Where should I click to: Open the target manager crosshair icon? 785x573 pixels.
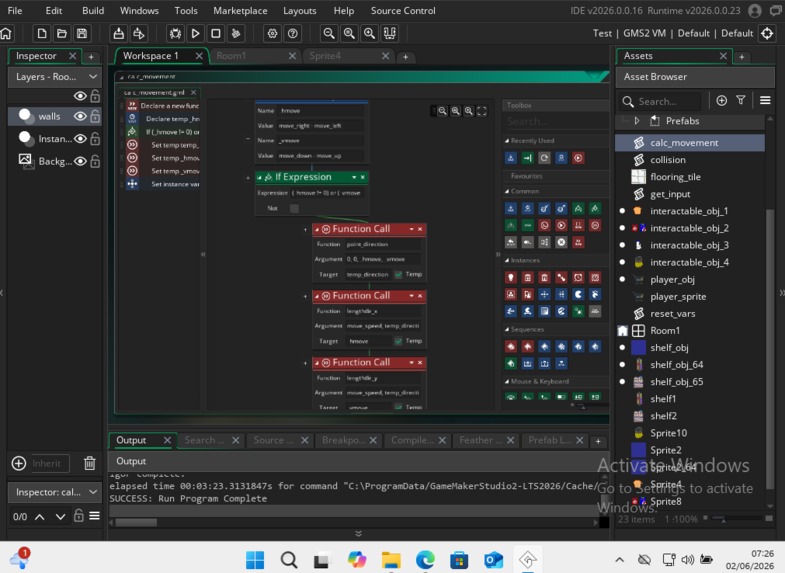coord(767,34)
